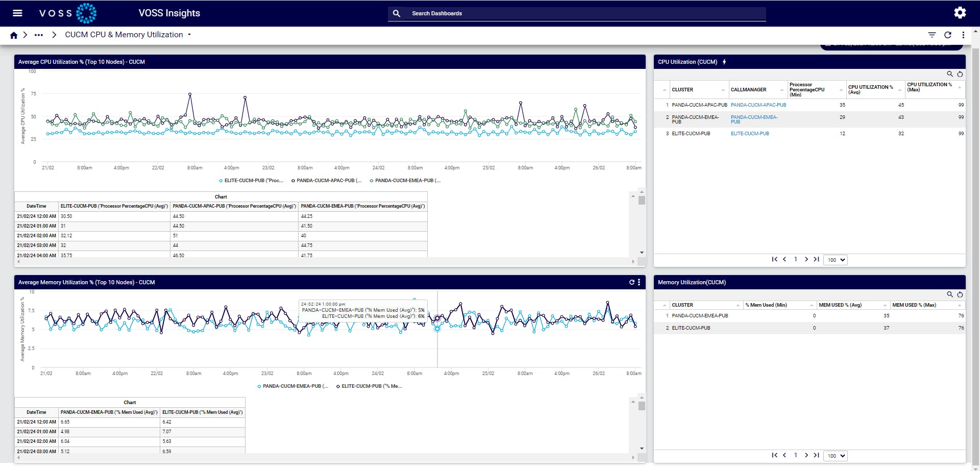Click 21/02/24 01:00 AM row in Memory chart table
The height and width of the screenshot is (471, 980).
pyautogui.click(x=130, y=432)
